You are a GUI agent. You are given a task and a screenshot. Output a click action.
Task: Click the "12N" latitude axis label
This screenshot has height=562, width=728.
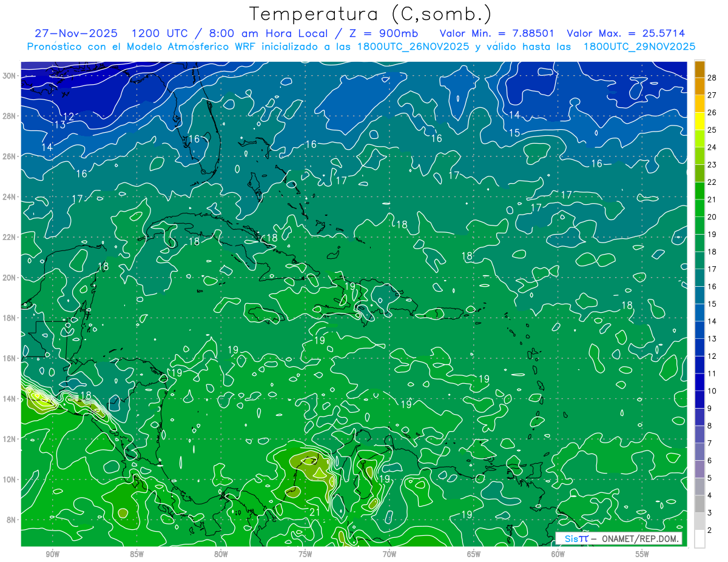[10, 439]
